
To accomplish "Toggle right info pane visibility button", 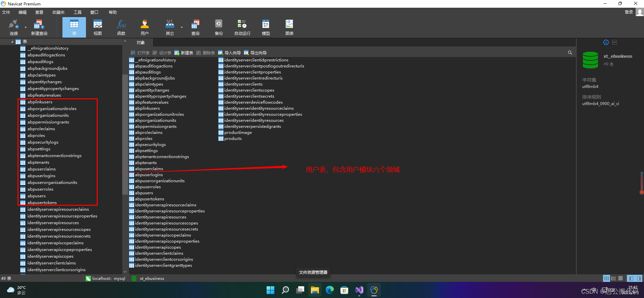I will pyautogui.click(x=639, y=278).
